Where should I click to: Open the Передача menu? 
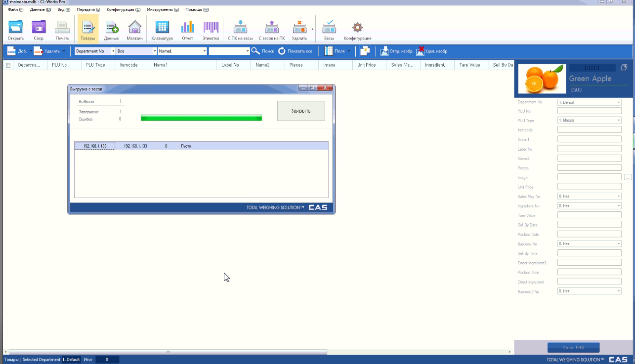pyautogui.click(x=88, y=9)
